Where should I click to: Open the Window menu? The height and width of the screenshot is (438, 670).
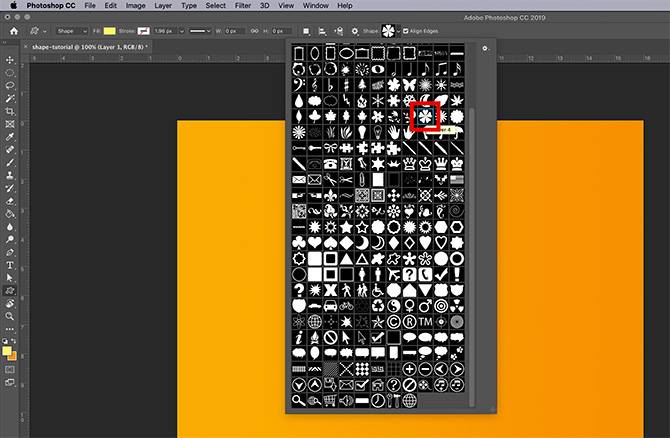(x=315, y=6)
